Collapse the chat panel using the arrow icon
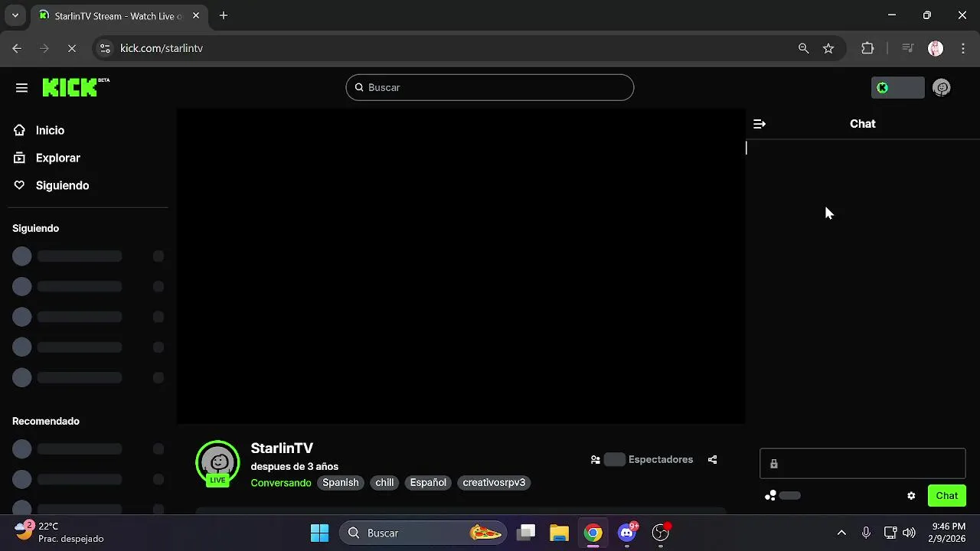This screenshot has width=980, height=551. coord(759,124)
